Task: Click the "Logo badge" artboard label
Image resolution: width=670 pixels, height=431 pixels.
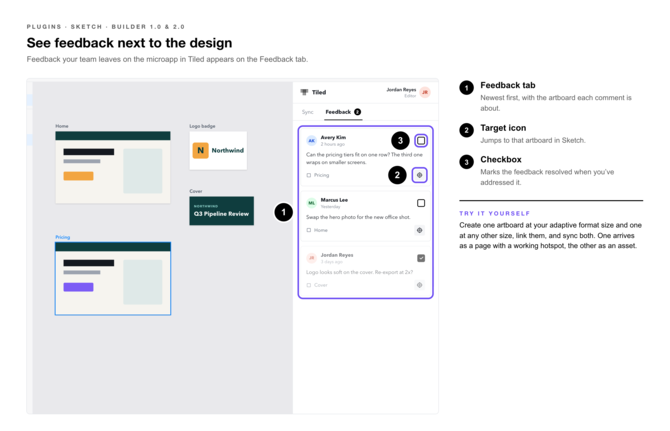Action: (x=202, y=126)
